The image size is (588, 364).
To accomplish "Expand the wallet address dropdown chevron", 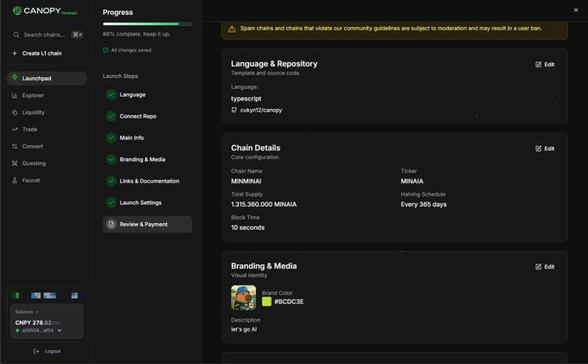I will click(60, 330).
